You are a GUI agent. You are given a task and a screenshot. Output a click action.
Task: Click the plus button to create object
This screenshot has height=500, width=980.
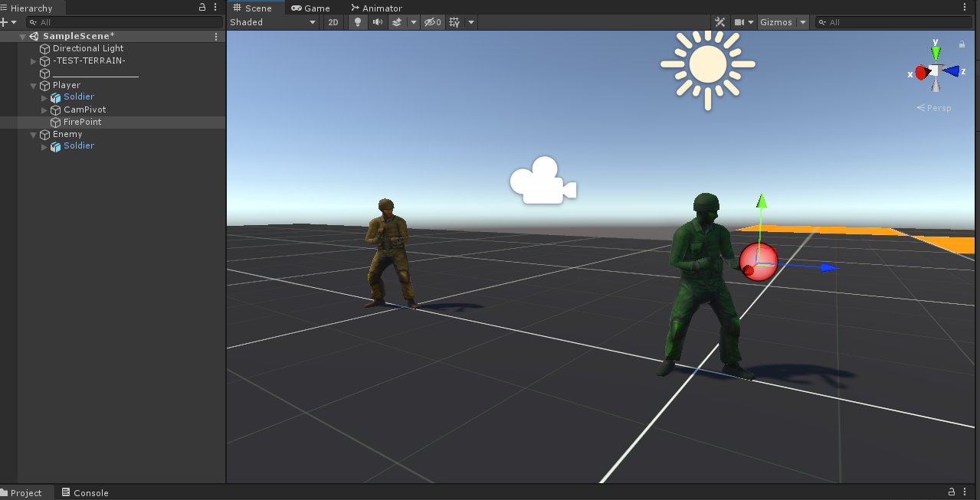click(x=5, y=22)
